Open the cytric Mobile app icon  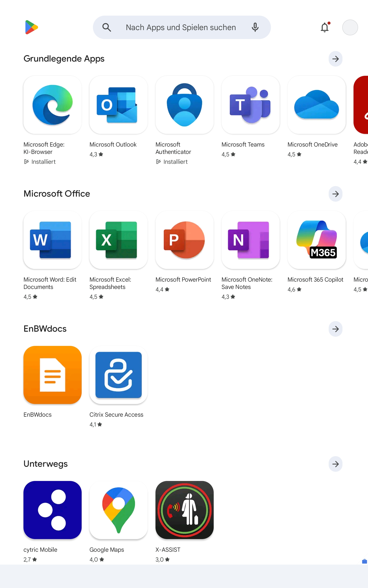click(53, 510)
